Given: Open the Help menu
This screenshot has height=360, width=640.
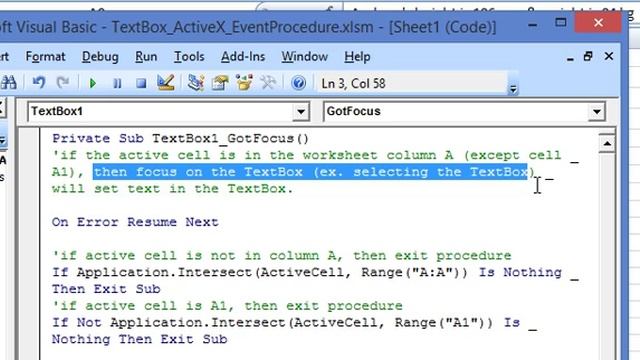Looking at the screenshot, I should point(357,57).
